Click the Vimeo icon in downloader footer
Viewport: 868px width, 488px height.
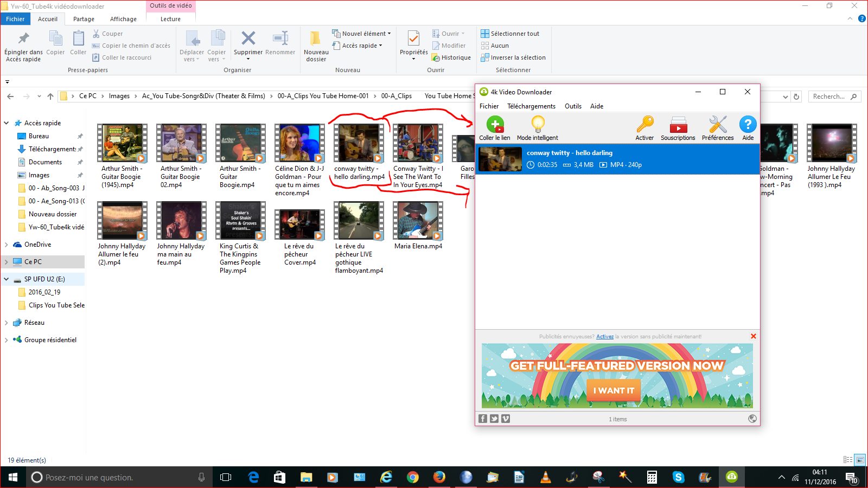coord(506,419)
